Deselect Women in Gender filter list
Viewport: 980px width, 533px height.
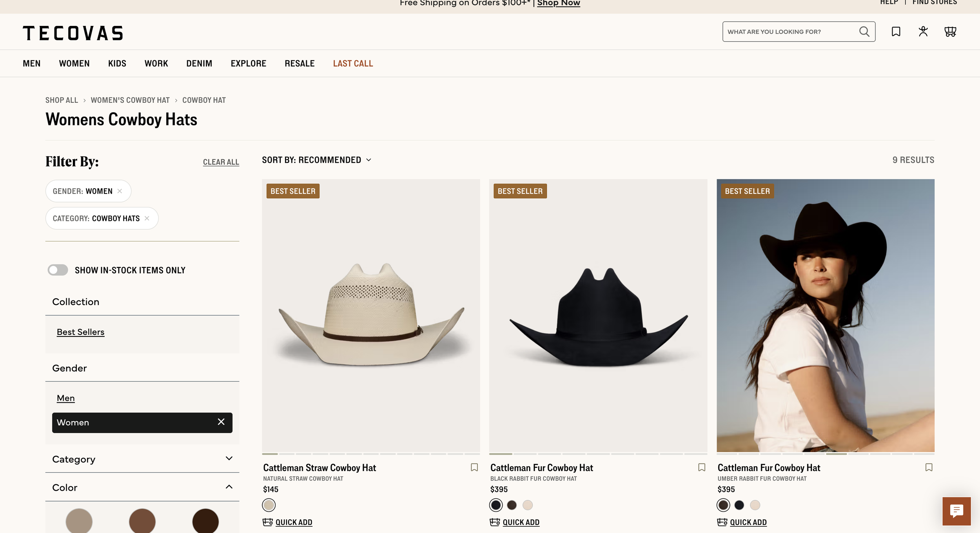[x=221, y=422]
